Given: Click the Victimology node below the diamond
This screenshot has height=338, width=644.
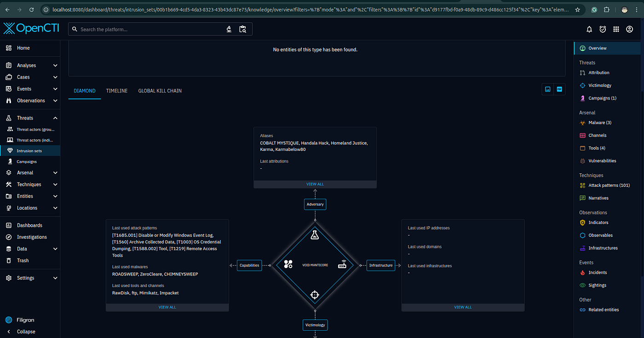Looking at the screenshot, I should [x=315, y=325].
